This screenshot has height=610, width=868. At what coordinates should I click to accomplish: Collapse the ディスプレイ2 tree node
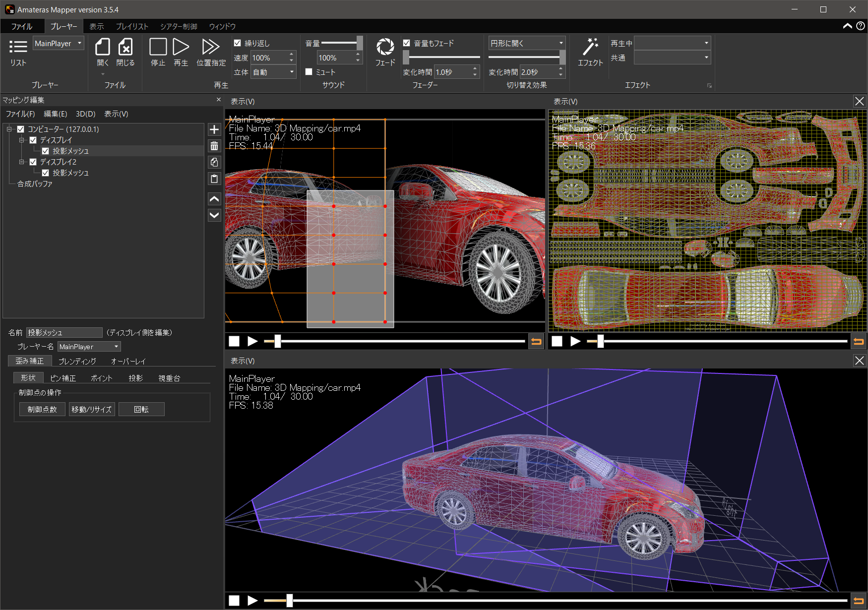point(22,162)
